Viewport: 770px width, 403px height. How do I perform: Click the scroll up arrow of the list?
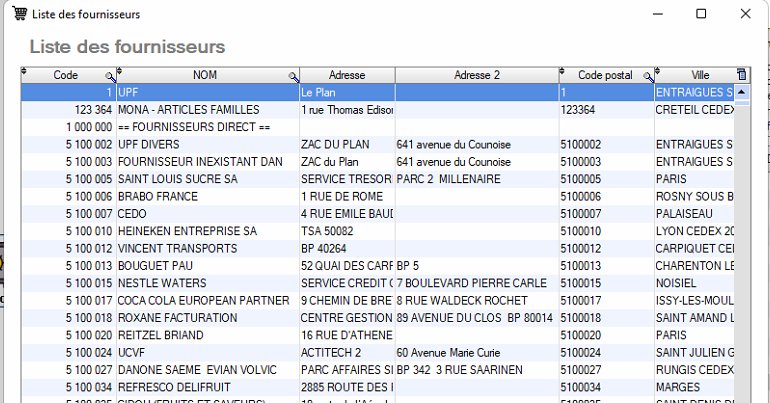(x=743, y=92)
